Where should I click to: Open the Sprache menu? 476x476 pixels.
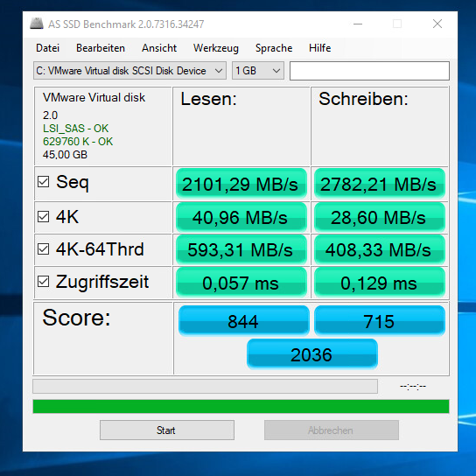(274, 48)
